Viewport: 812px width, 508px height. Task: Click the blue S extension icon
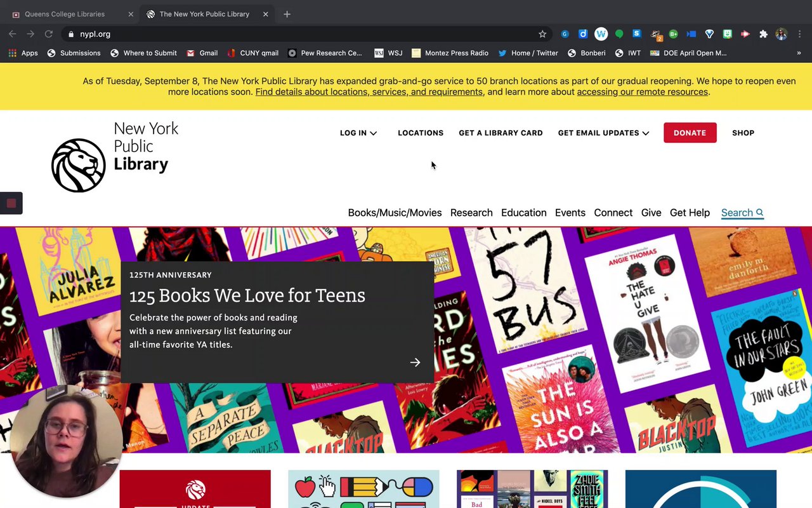point(637,34)
